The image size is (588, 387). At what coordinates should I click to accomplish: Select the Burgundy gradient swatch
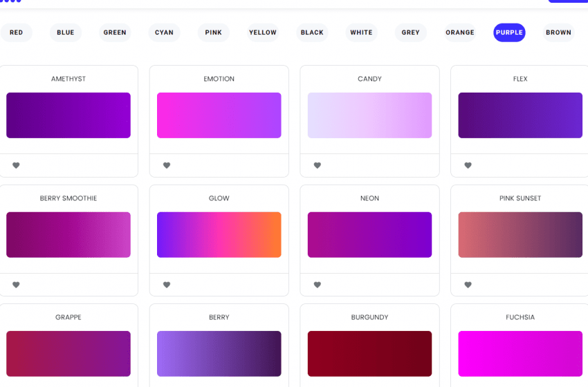pos(369,354)
